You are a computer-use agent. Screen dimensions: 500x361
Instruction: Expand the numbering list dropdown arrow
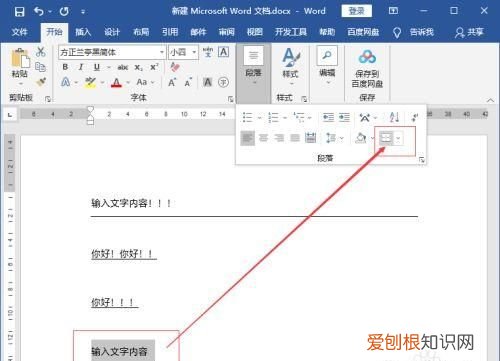tap(285, 117)
